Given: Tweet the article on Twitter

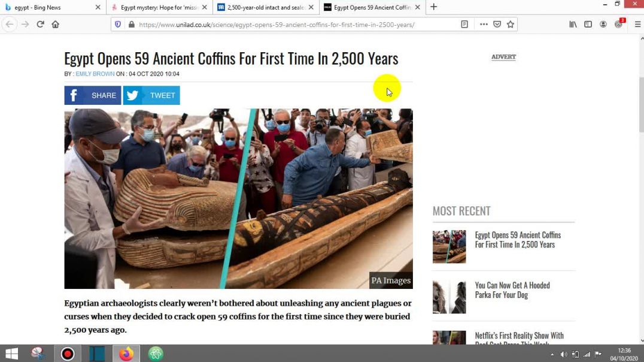Looking at the screenshot, I should [151, 95].
